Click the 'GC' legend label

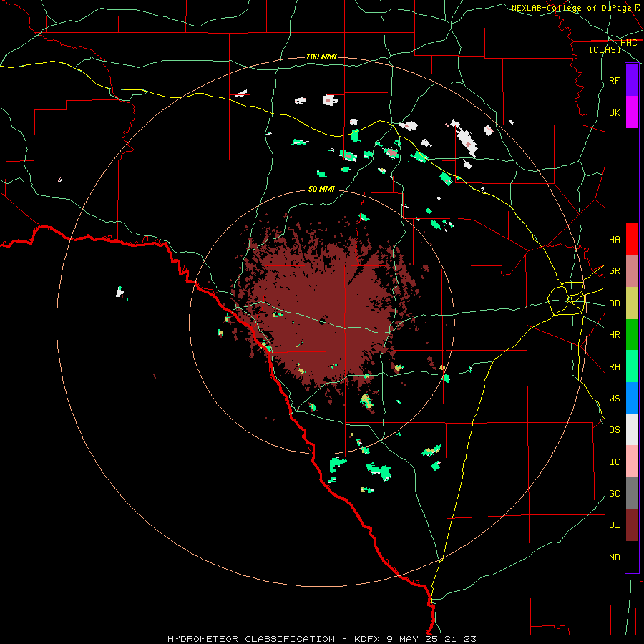coord(614,494)
